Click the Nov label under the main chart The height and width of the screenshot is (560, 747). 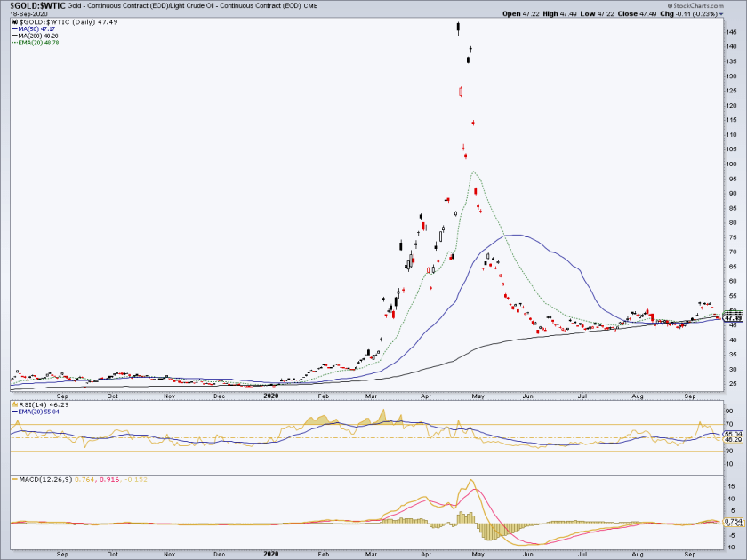click(x=169, y=396)
